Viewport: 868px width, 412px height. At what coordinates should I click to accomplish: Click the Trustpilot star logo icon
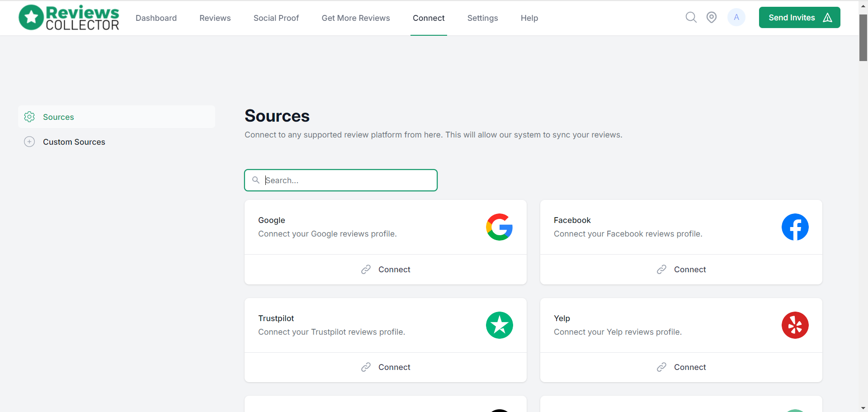tap(499, 325)
